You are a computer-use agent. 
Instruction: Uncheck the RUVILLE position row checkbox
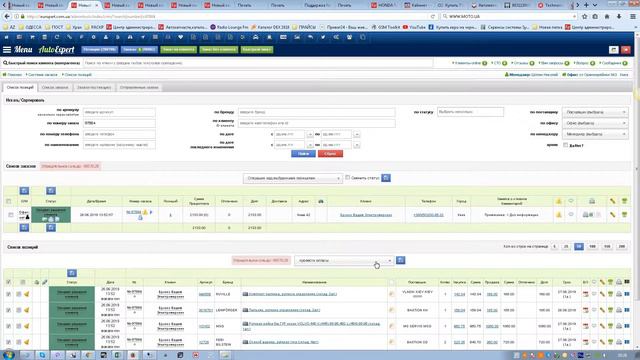9,294
